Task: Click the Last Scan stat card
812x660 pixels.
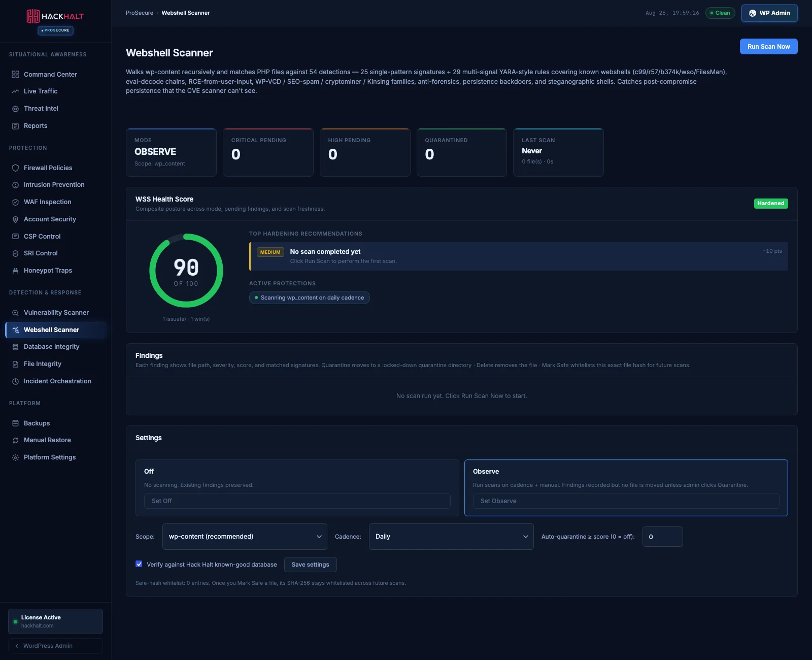Action: (558, 152)
